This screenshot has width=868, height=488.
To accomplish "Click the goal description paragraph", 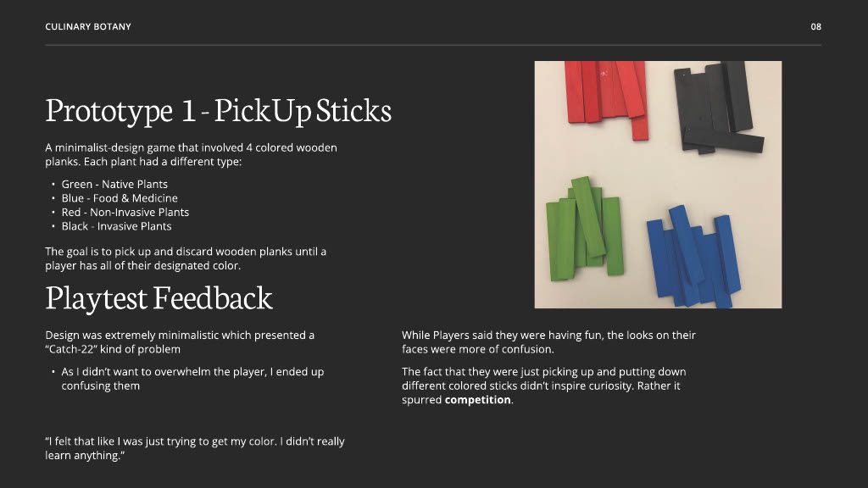I will [185, 258].
